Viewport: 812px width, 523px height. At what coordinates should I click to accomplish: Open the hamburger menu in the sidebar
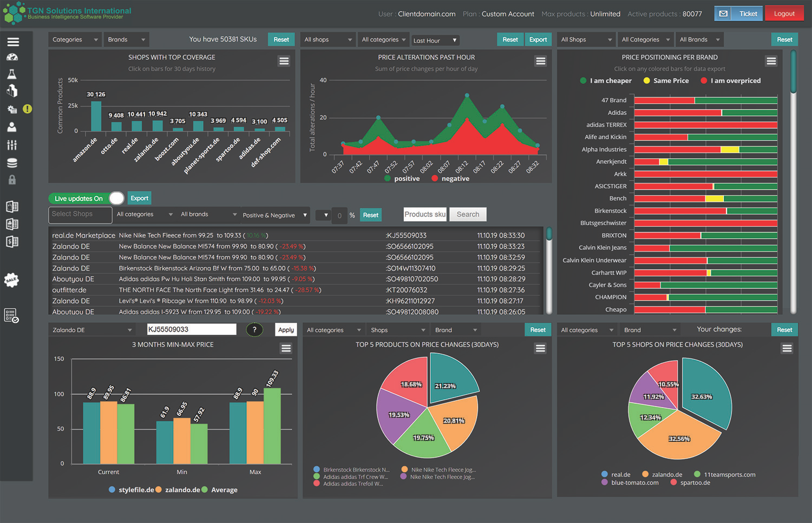click(12, 42)
